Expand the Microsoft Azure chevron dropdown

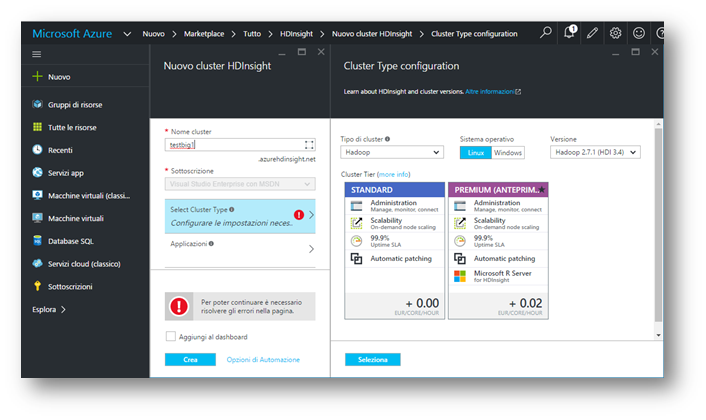tap(127, 34)
